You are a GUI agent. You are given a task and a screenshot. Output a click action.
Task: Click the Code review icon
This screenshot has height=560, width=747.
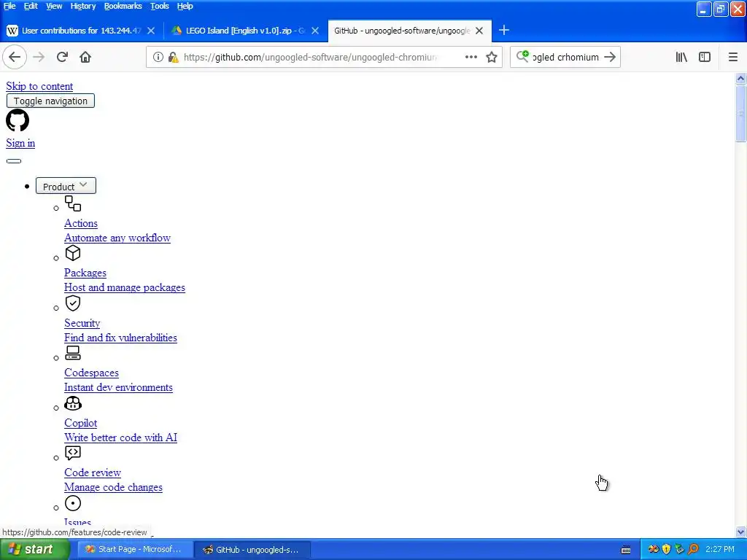73,453
